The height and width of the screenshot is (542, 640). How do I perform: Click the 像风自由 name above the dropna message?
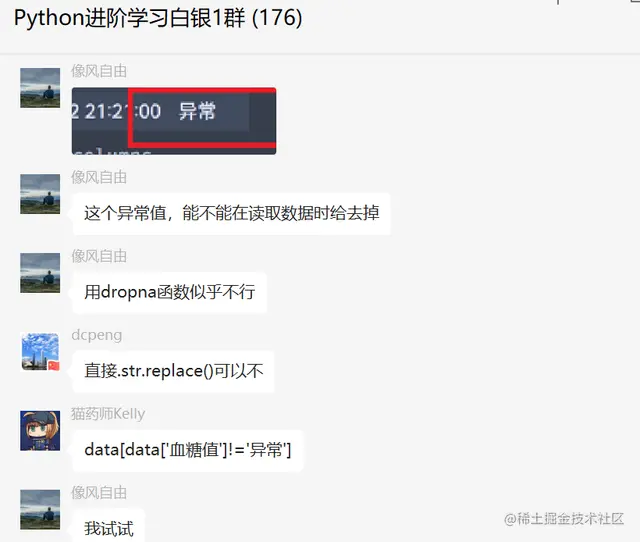click(99, 256)
